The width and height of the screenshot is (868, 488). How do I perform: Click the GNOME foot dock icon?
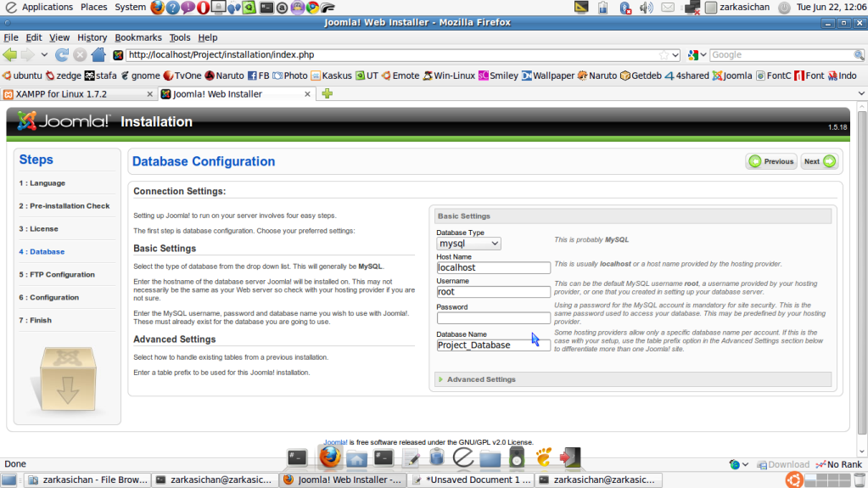coord(543,457)
